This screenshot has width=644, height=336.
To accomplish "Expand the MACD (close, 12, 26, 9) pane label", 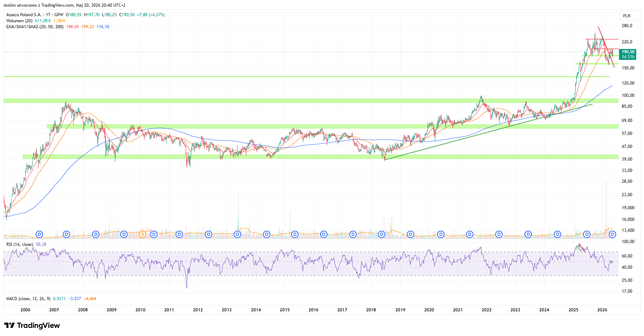I will (x=29, y=299).
